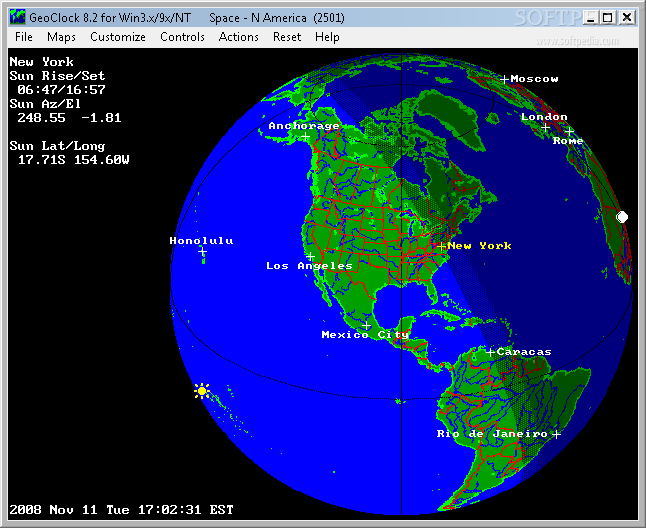Click the white moon marker on globe

coord(622,217)
